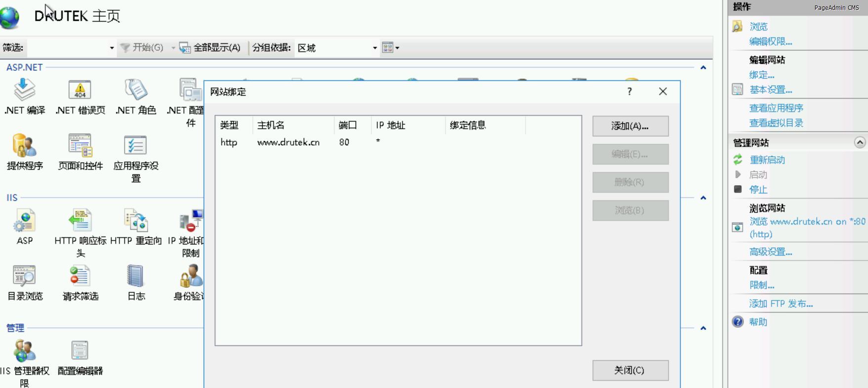The width and height of the screenshot is (868, 388).
Task: Click 添加(A)... in the 网站绑定 dialog
Action: (x=630, y=126)
